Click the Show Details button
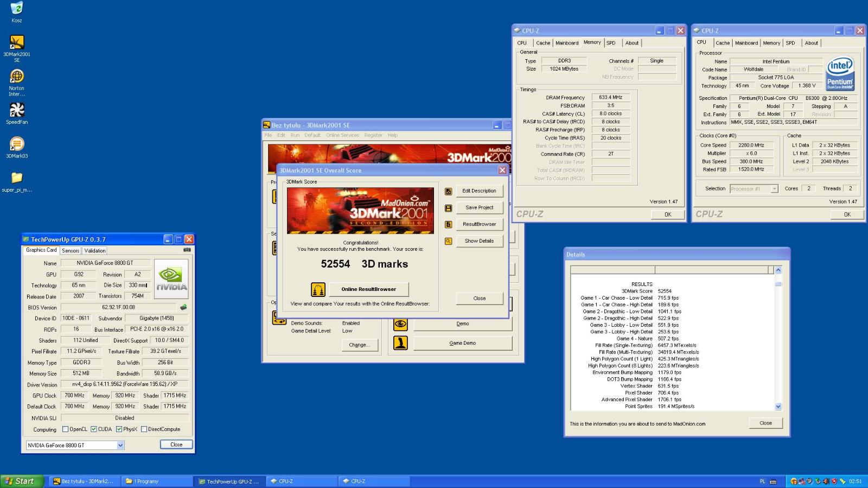This screenshot has width=868, height=488. 480,241
